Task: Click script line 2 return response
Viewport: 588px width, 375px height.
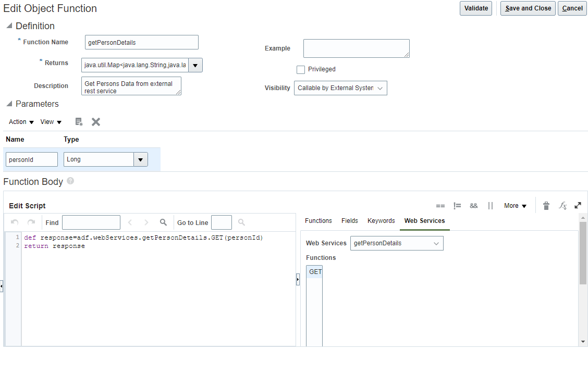Action: pyautogui.click(x=54, y=246)
